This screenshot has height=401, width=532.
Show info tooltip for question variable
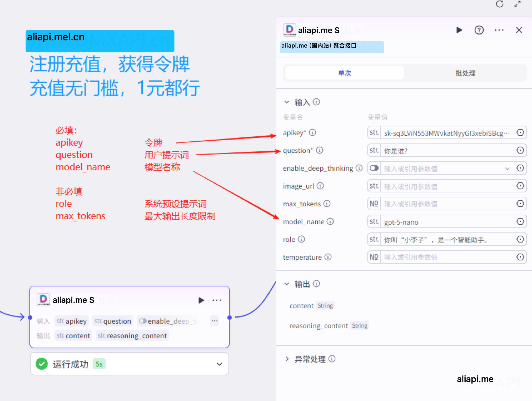[x=319, y=150]
